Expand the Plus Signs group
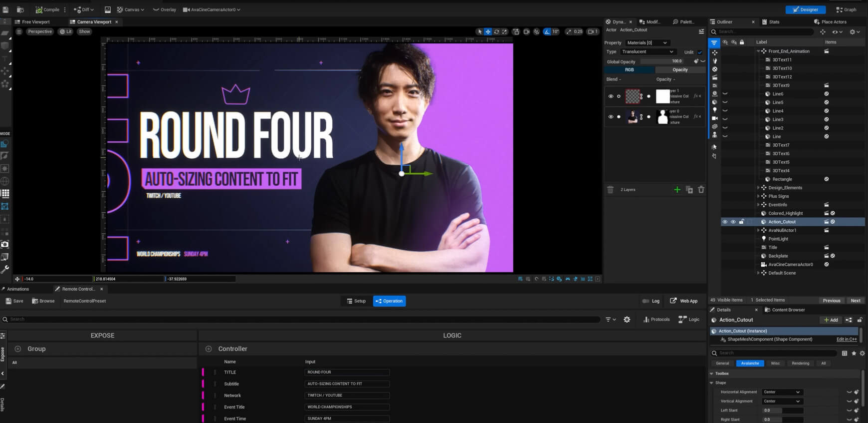Viewport: 868px width, 423px height. click(758, 196)
